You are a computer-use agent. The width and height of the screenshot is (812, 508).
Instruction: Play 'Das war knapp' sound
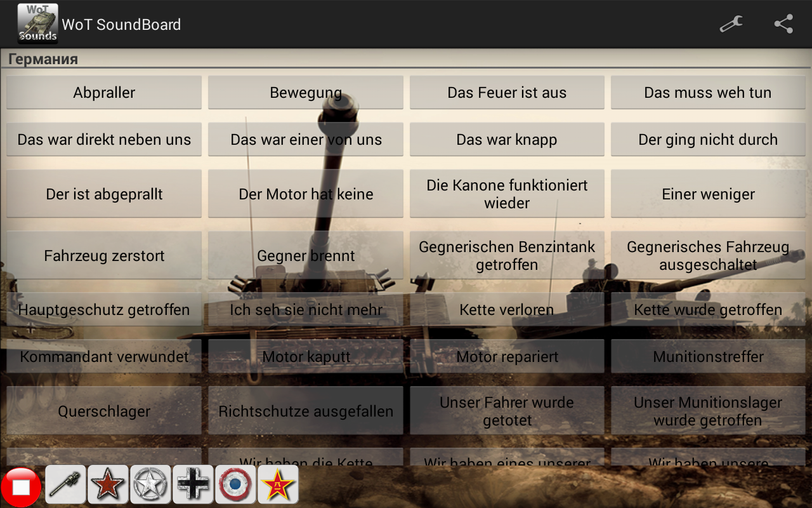pos(507,140)
